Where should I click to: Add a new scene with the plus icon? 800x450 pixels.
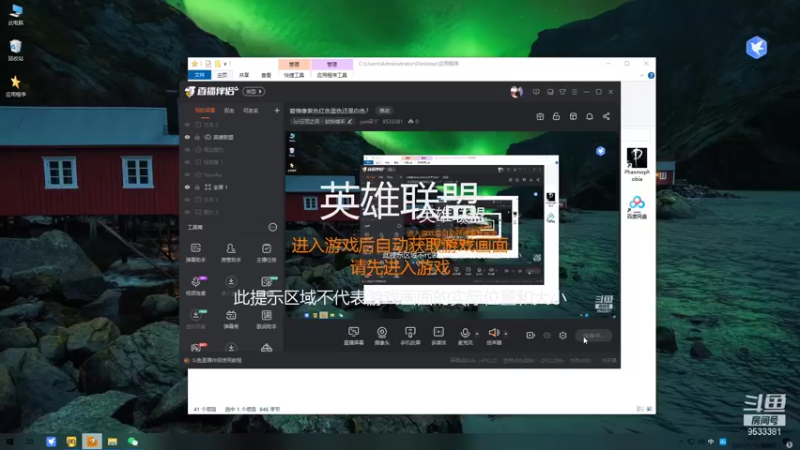[x=277, y=110]
